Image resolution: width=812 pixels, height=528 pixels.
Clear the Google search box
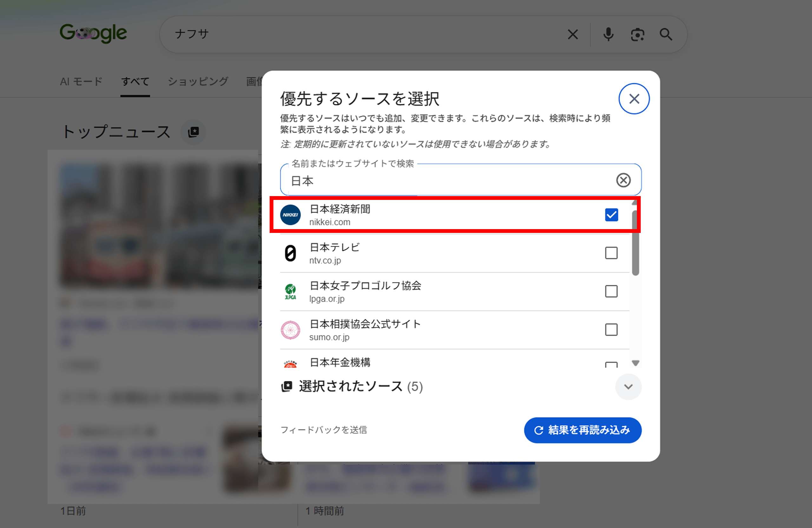coord(573,34)
